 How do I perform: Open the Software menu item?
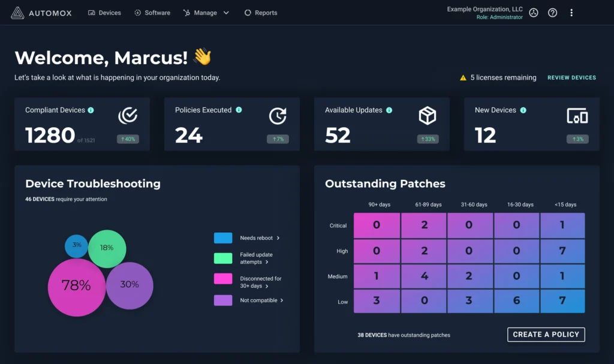click(152, 13)
